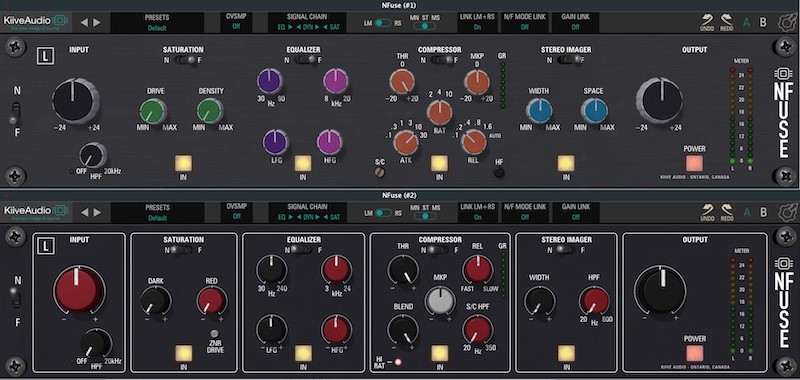The image size is (800, 380).
Task: Select B state in NFuse #2
Action: pos(763,213)
